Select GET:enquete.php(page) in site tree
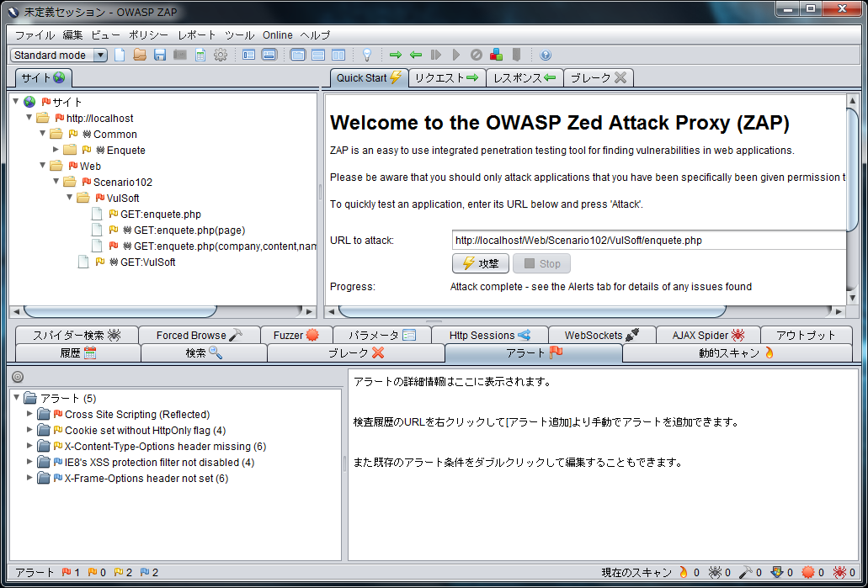868x588 pixels. [189, 230]
